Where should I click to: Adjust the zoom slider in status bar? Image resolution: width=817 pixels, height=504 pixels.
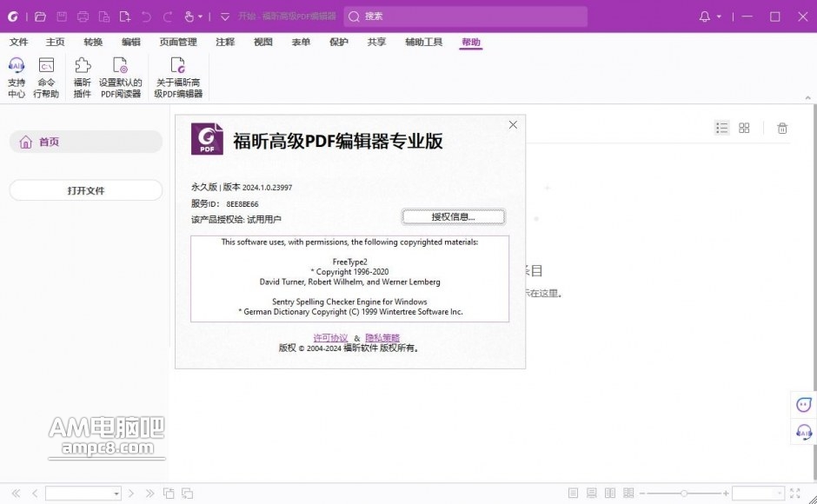point(684,493)
